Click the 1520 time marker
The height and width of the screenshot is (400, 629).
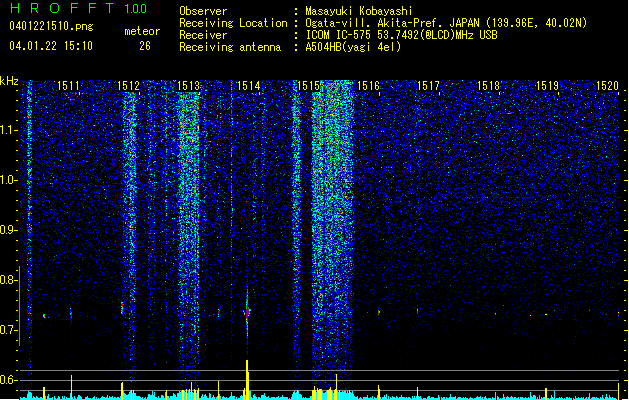click(607, 85)
